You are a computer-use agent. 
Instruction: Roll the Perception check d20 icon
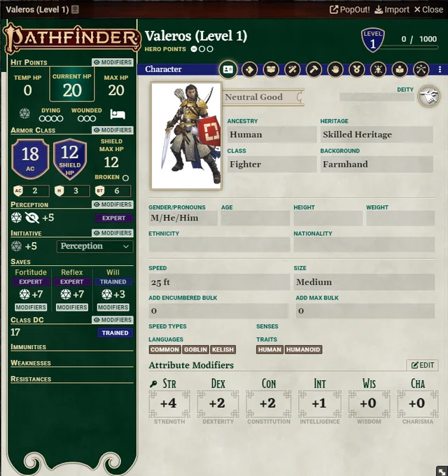pos(16,218)
